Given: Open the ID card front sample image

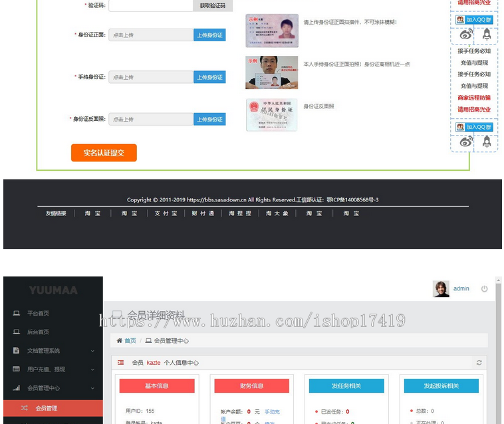Looking at the screenshot, I should point(272,31).
